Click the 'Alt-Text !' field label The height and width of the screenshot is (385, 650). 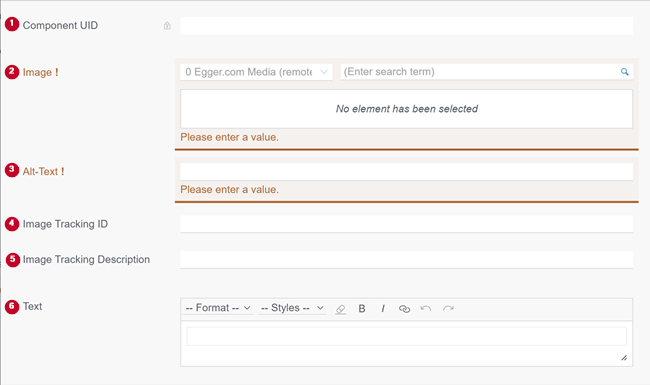[x=44, y=172]
